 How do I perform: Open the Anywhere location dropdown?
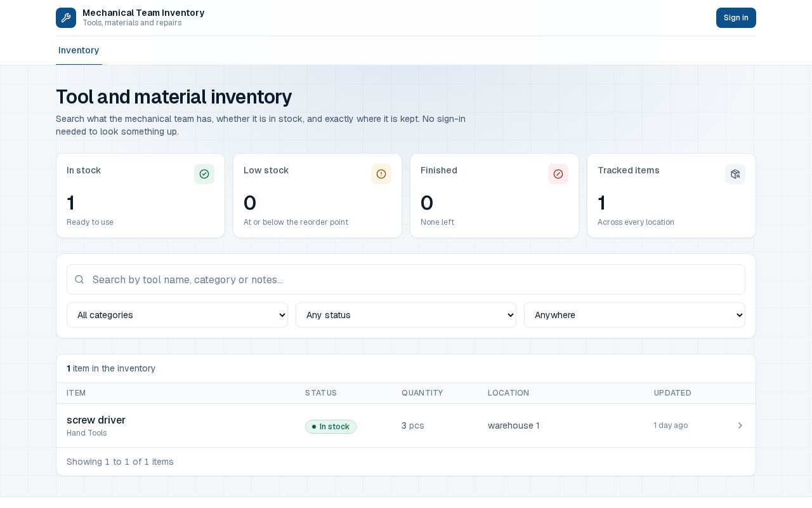pos(634,315)
